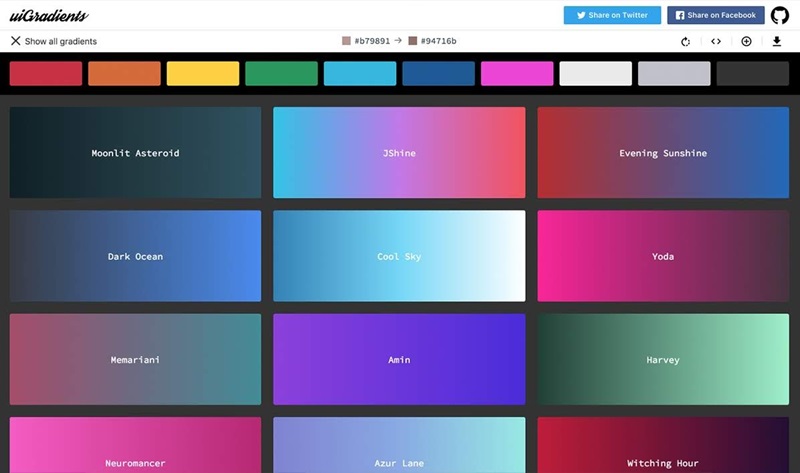Open the Moonlit Asteroid gradient
800x473 pixels.
(135, 153)
